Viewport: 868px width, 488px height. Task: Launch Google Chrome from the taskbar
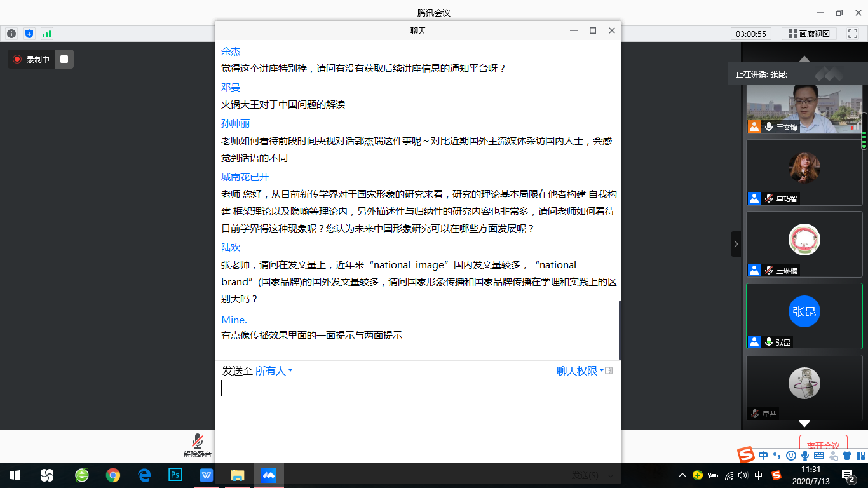113,475
